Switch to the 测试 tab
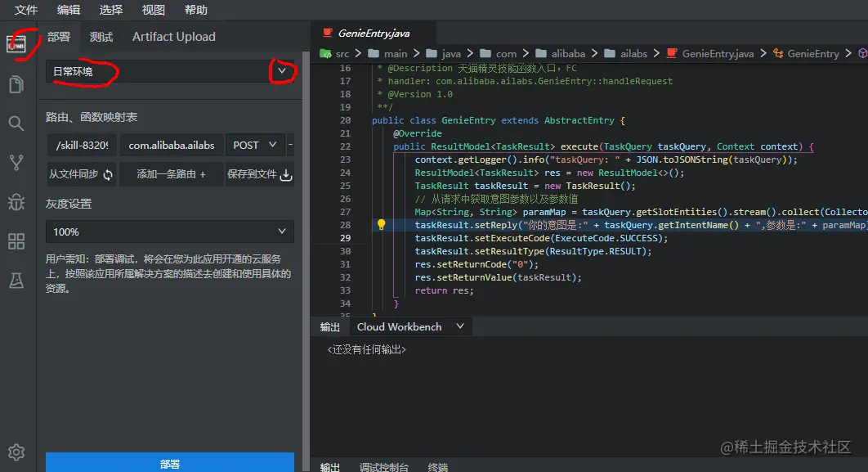 [x=101, y=37]
